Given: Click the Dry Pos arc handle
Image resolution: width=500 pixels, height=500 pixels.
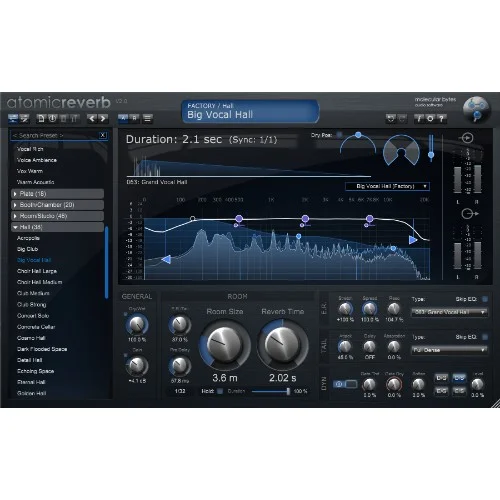Looking at the screenshot, I should (358, 135).
